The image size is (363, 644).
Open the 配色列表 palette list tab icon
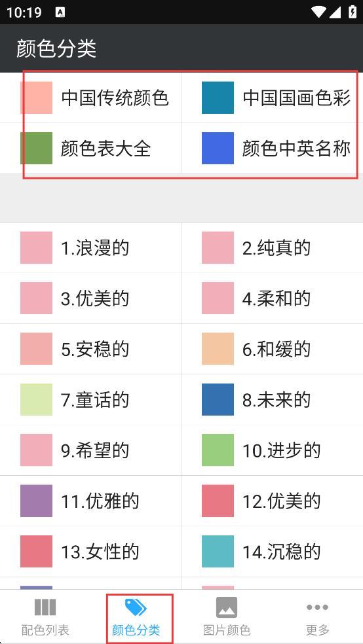pos(45,607)
